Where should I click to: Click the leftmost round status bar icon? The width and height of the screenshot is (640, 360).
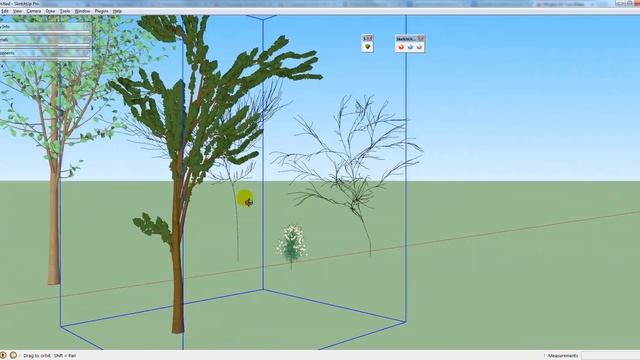click(x=3, y=356)
